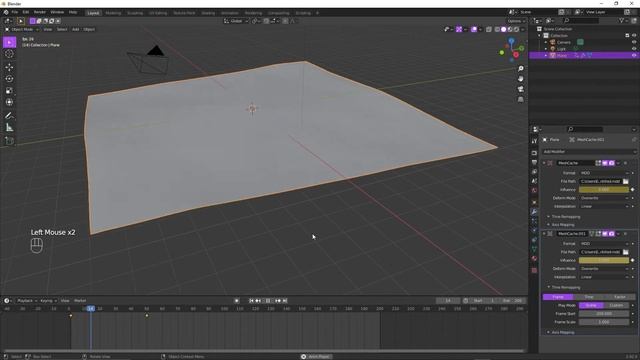Select Frame in Time Remapping mode
Viewport: 640px width, 360px height.
(x=558, y=297)
